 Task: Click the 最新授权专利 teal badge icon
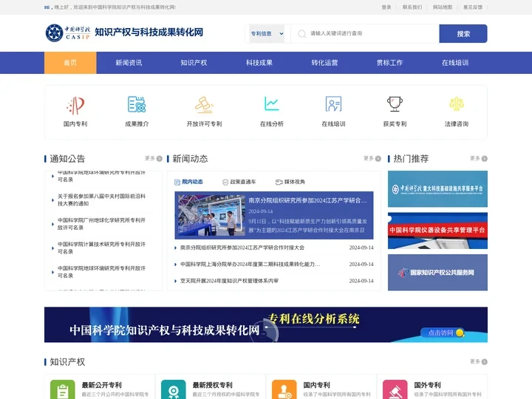pyautogui.click(x=174, y=389)
